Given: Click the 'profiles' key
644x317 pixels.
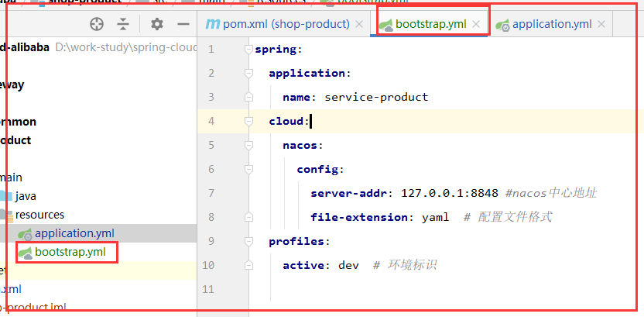Looking at the screenshot, I should coord(296,241).
